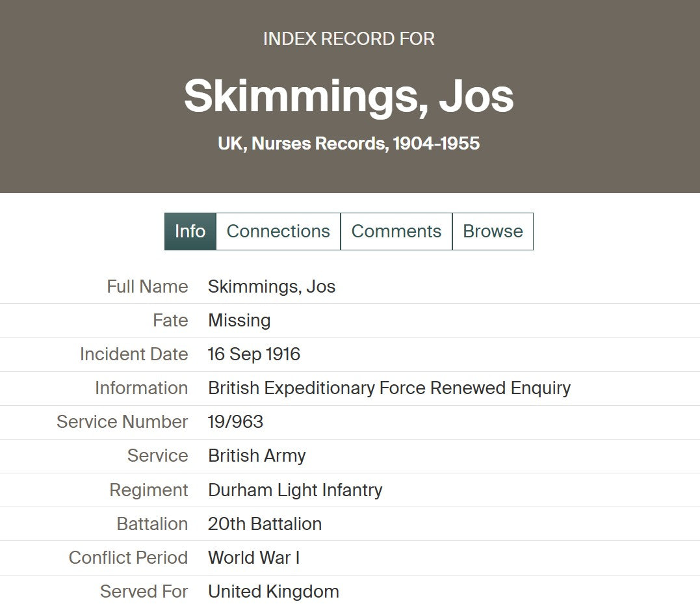700x608 pixels.
Task: Select the Info tab
Action: pos(190,231)
